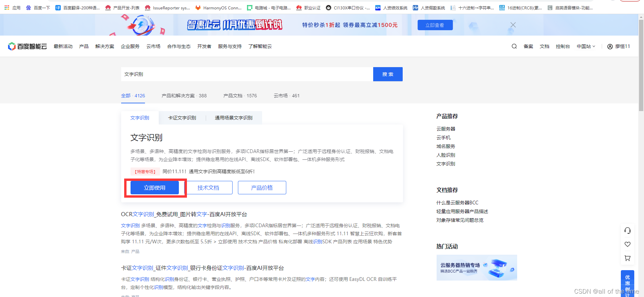This screenshot has width=644, height=297.
Task: Open the 控制台 console link
Action: [x=563, y=46]
